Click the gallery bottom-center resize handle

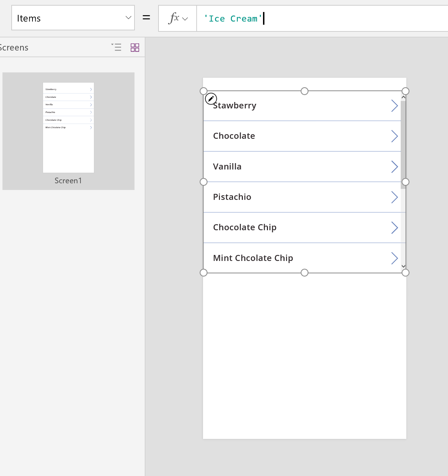tap(305, 273)
